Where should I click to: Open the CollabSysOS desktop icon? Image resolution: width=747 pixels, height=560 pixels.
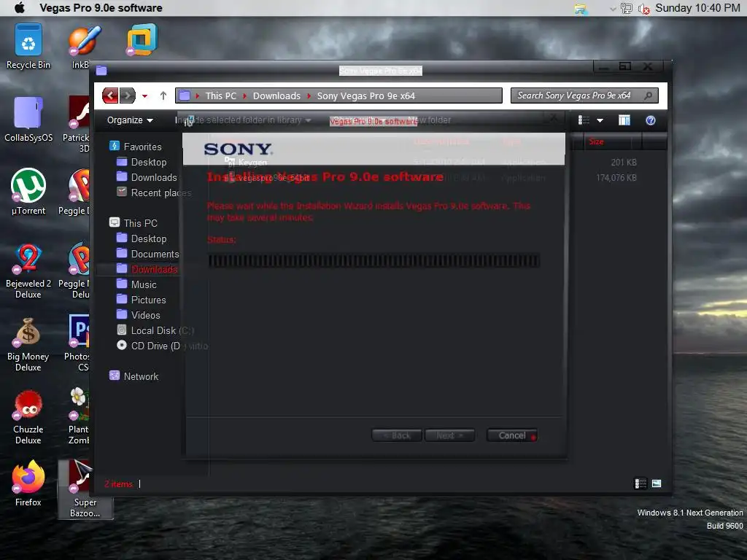point(28,119)
